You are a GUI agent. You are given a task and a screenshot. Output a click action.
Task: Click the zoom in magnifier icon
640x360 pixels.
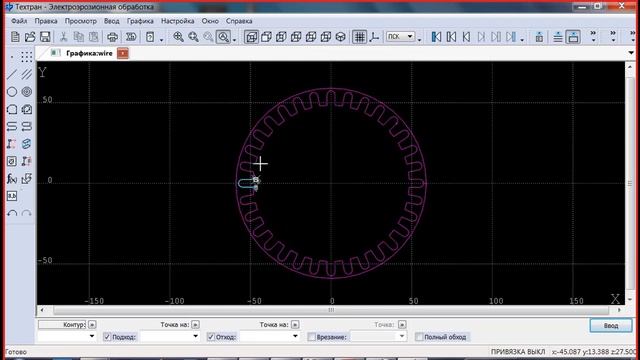178,37
